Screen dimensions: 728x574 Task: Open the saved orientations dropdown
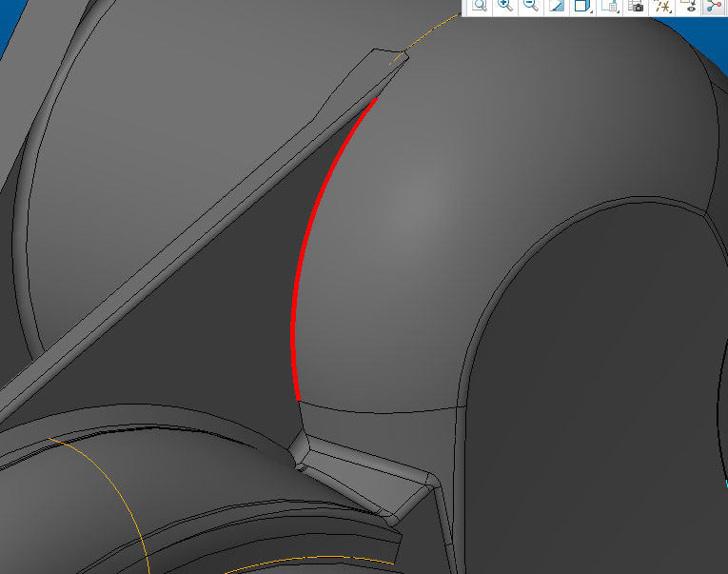tap(610, 7)
